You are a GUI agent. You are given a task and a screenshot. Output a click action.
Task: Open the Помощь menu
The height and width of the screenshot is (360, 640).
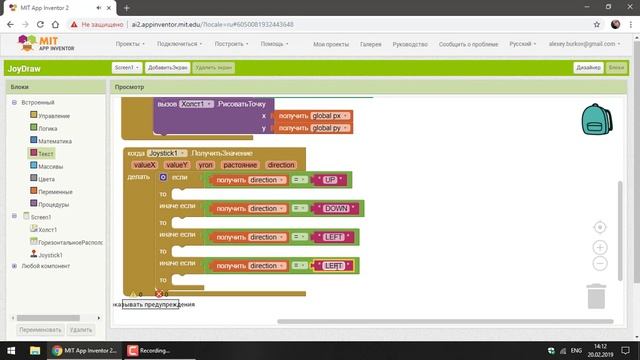[274, 44]
